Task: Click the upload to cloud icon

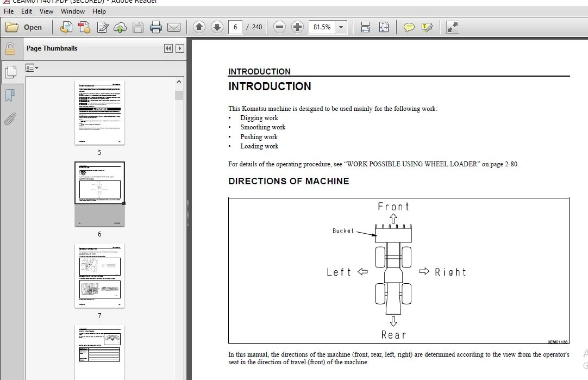Action: point(120,27)
